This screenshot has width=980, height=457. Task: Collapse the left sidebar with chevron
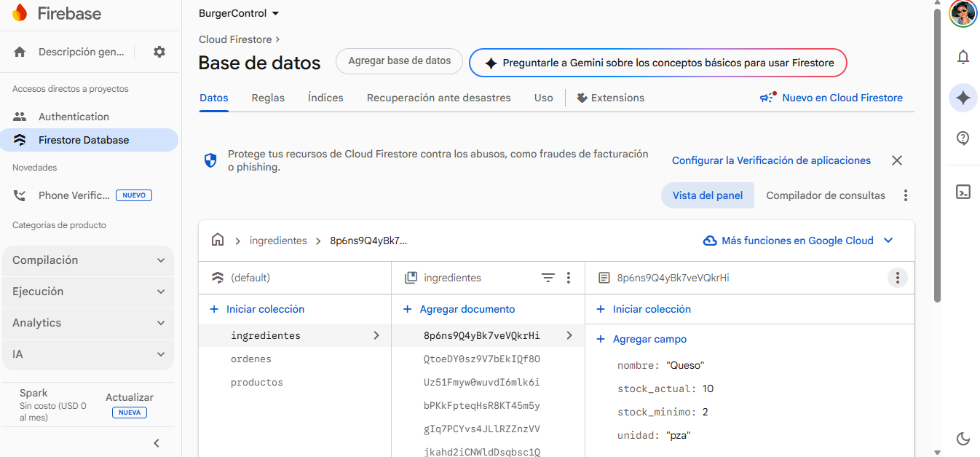point(157,442)
